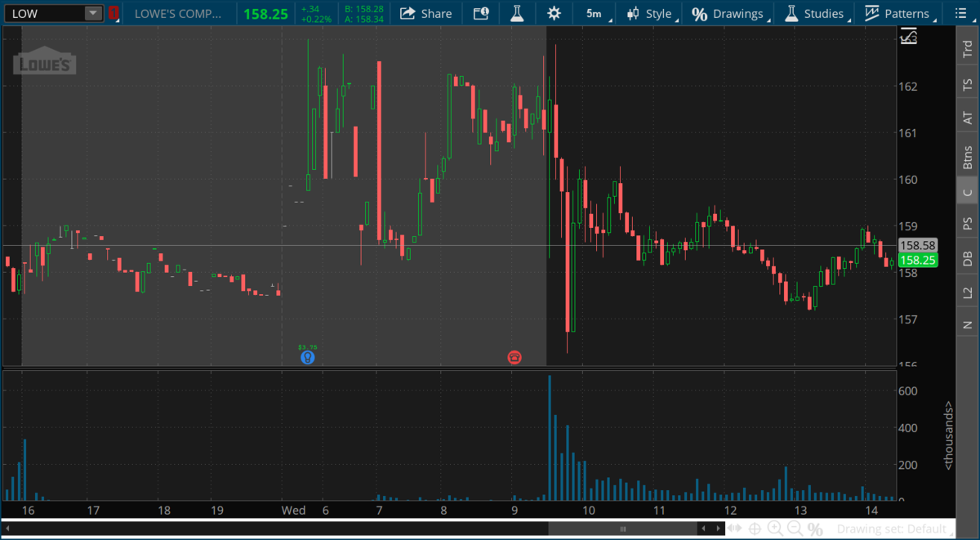The image size is (980, 540).
Task: Open the Style dropdown menu
Action: tap(651, 13)
